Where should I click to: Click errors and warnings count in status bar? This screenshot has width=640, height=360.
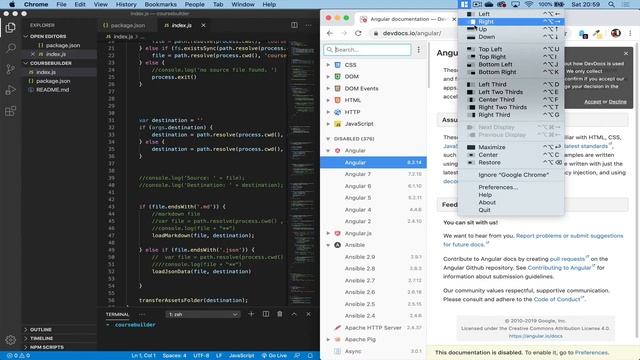click(18, 356)
